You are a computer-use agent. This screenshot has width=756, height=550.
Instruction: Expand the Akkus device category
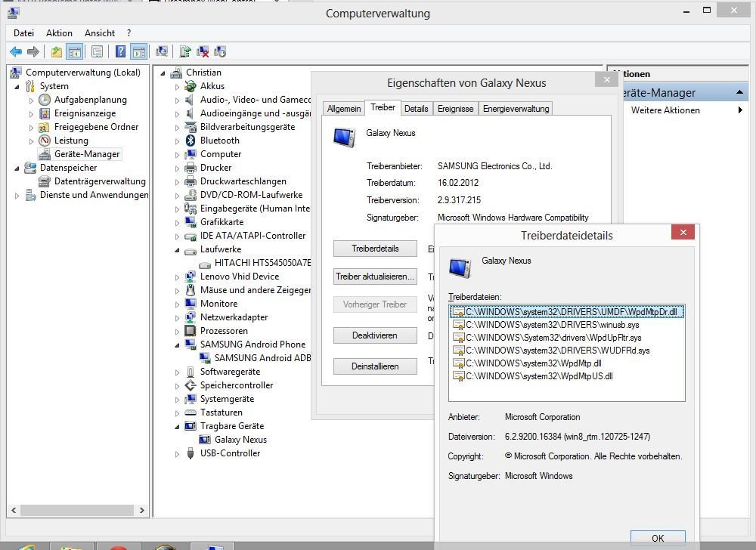pos(177,87)
